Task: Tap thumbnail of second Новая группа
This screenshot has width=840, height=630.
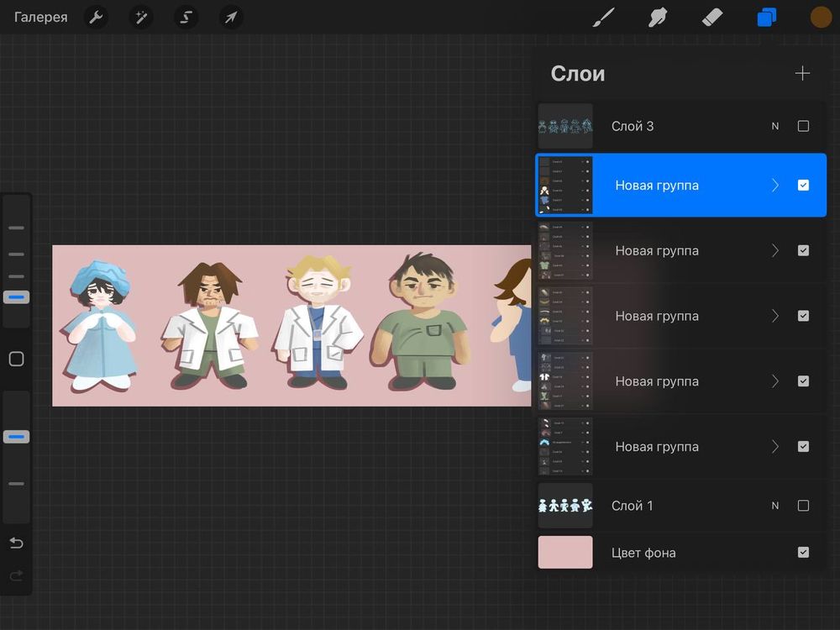Action: click(565, 250)
